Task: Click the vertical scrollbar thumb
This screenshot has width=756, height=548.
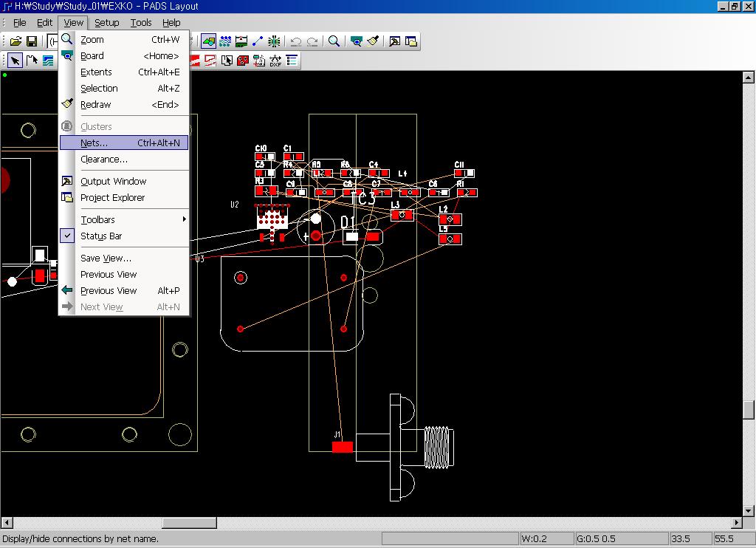Action: point(749,410)
